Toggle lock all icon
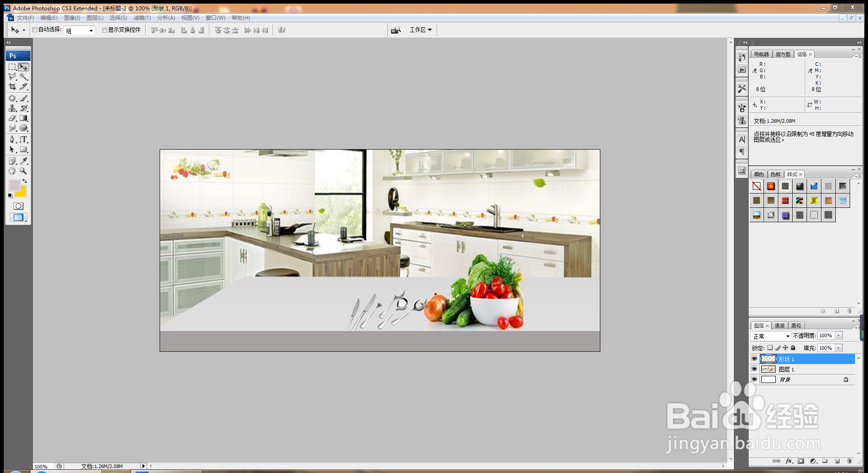868x473 pixels. (x=793, y=348)
